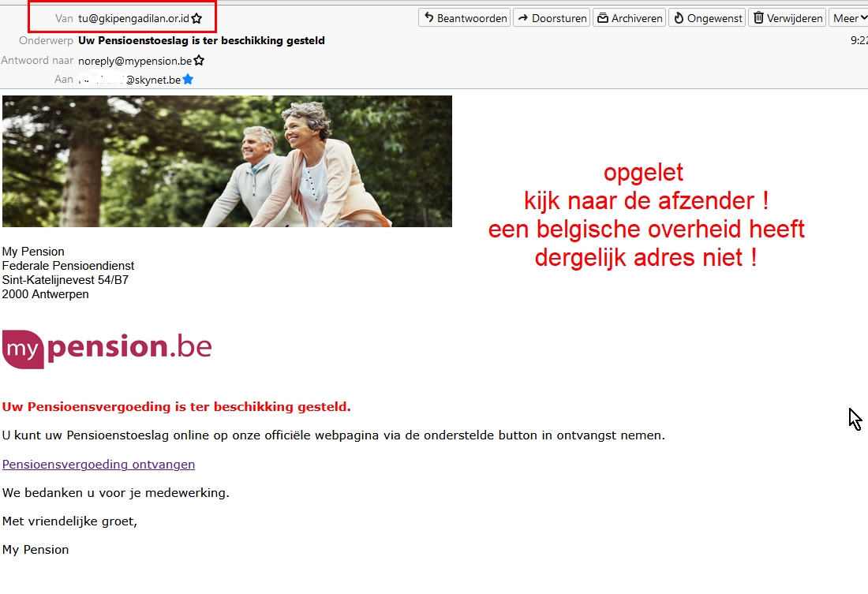
Task: Click the mypension.be logo in the email body
Action: click(107, 347)
